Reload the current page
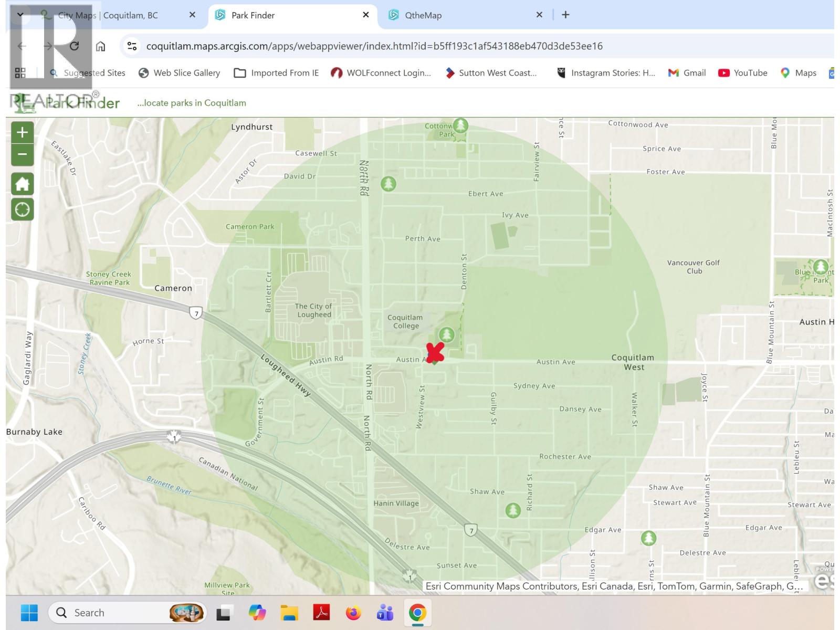Viewport: 840px width, 630px height. pyautogui.click(x=74, y=46)
